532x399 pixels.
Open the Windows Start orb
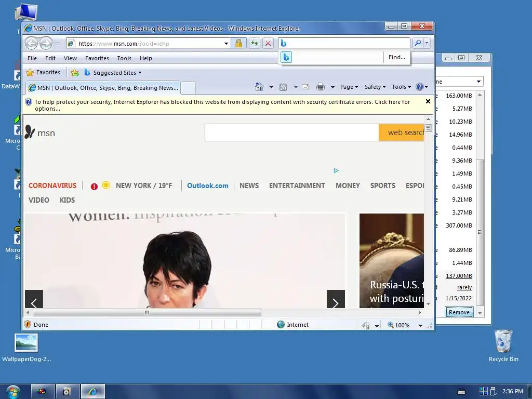(13, 392)
